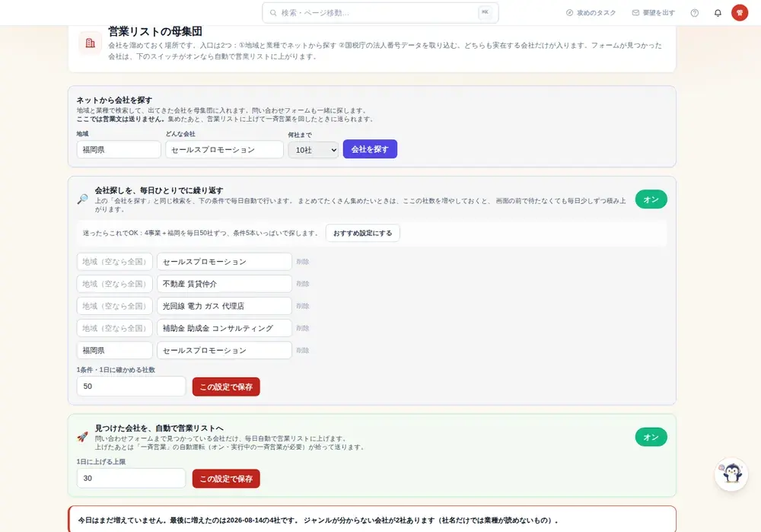The width and height of the screenshot is (761, 532).
Task: Click the magnifying glass icon beside 会社探しを、毎日ひとりでに繰り返す
Action: (x=82, y=199)
